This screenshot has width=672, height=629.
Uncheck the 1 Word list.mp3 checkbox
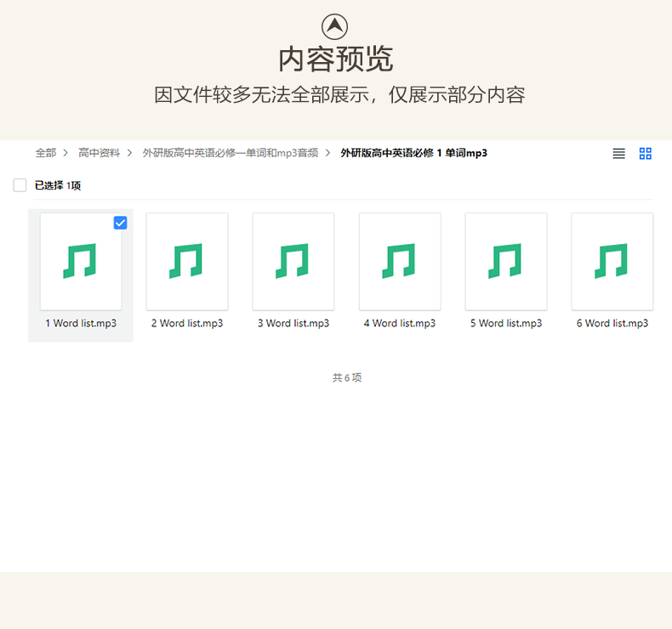(120, 223)
